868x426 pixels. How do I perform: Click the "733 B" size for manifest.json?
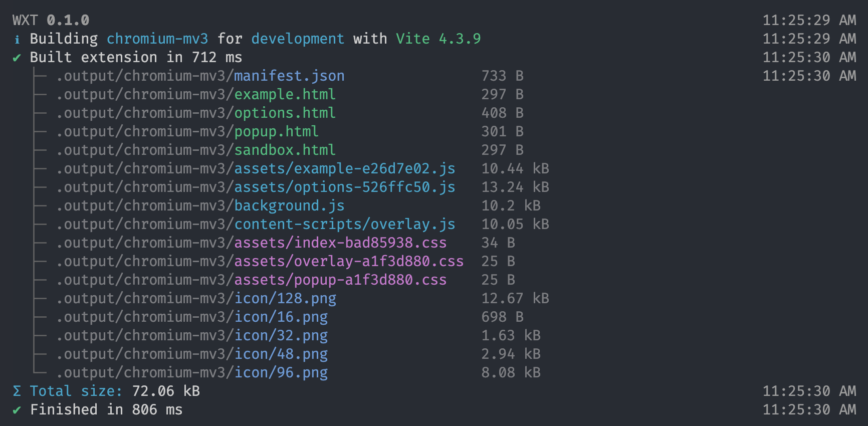[503, 76]
